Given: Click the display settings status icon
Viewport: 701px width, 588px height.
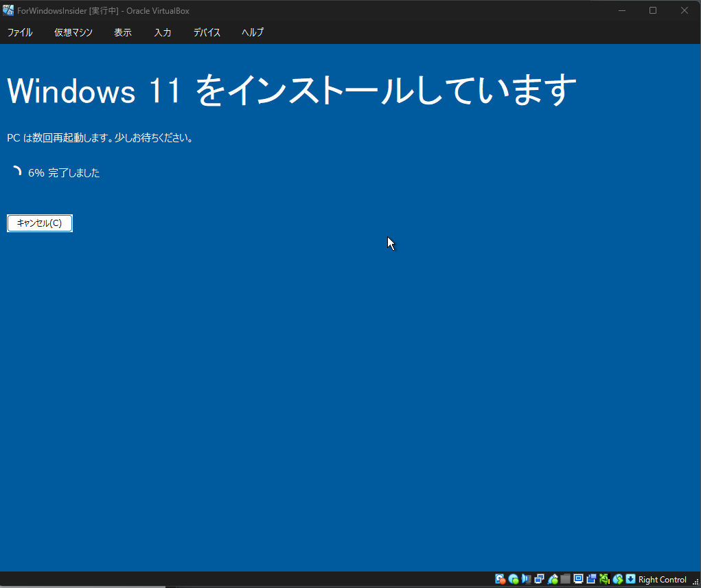Looking at the screenshot, I should click(579, 579).
